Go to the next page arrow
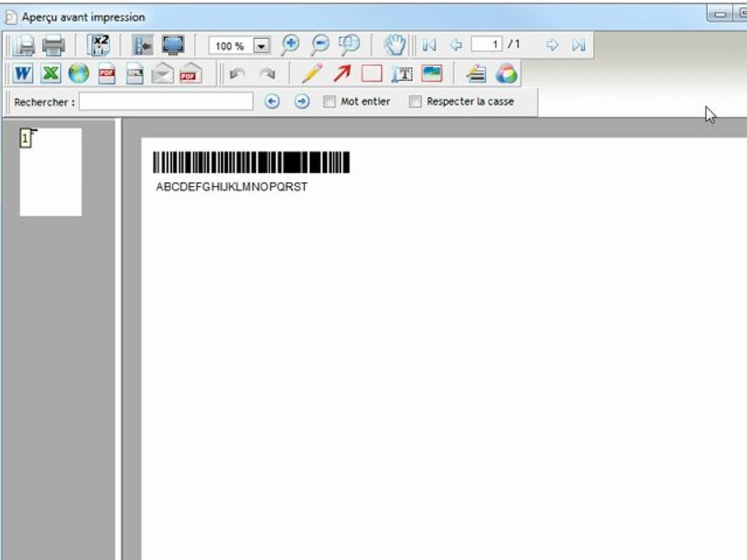The image size is (747, 560). point(552,45)
